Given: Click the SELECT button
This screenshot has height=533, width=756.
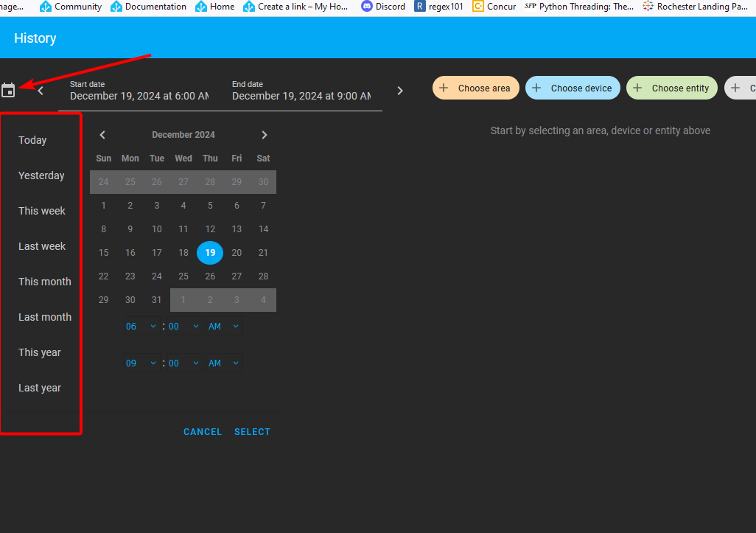Looking at the screenshot, I should click(252, 431).
